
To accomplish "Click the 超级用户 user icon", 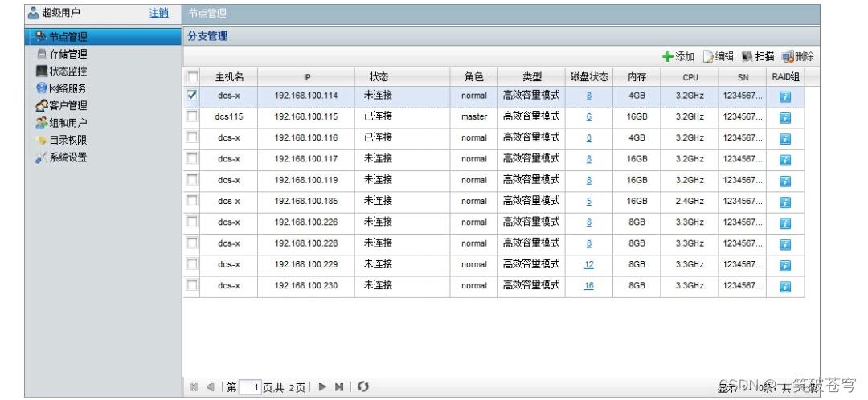I will pos(33,13).
